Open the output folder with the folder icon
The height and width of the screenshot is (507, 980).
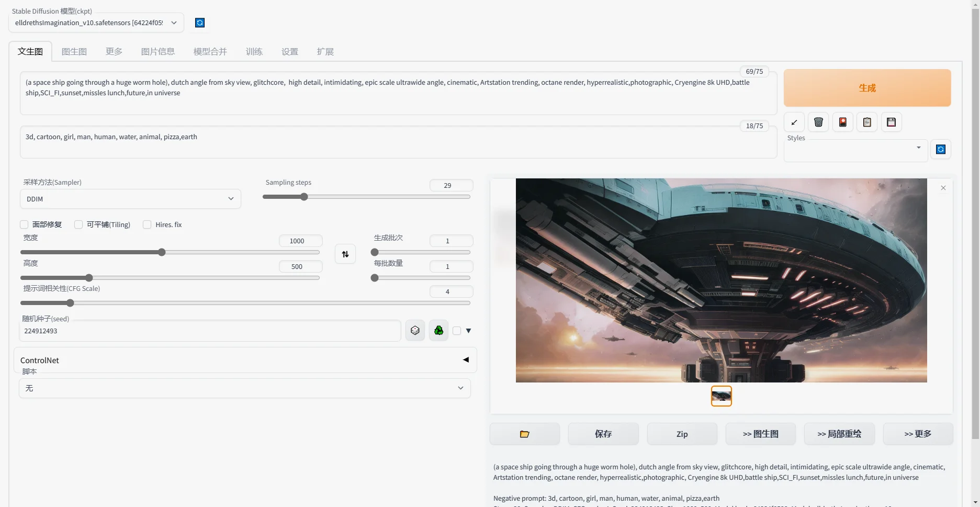pyautogui.click(x=525, y=434)
